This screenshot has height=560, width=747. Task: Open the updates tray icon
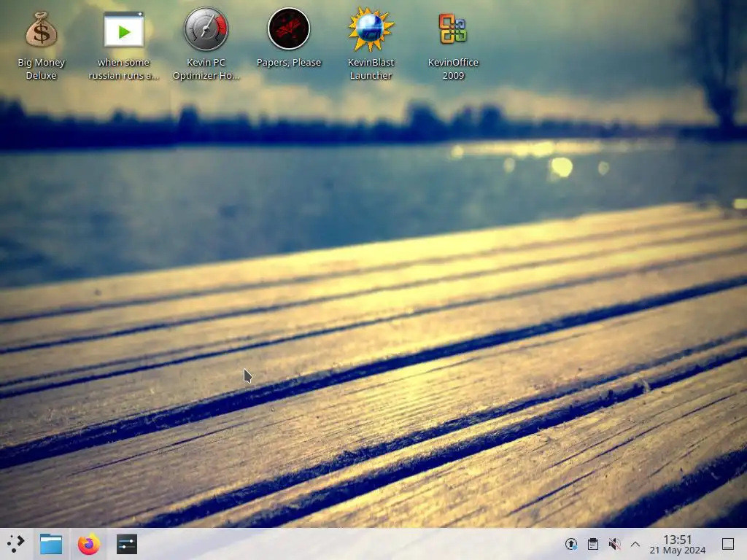570,544
